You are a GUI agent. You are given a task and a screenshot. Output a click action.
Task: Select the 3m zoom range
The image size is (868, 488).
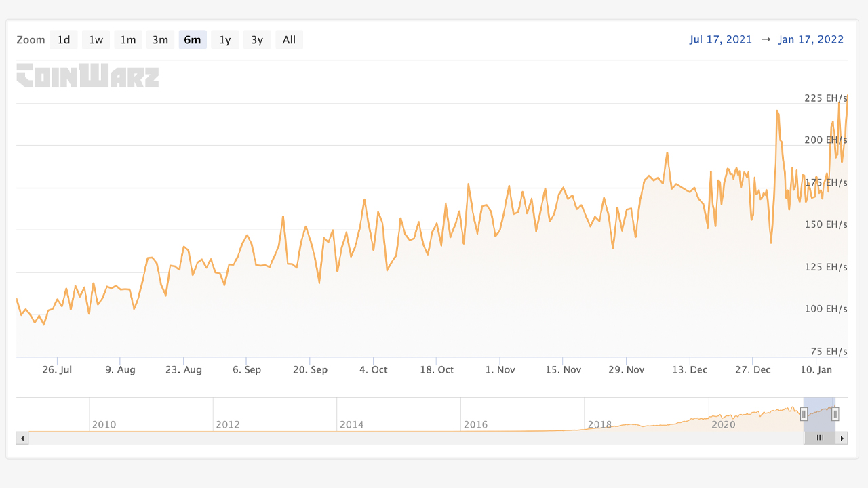tap(160, 40)
